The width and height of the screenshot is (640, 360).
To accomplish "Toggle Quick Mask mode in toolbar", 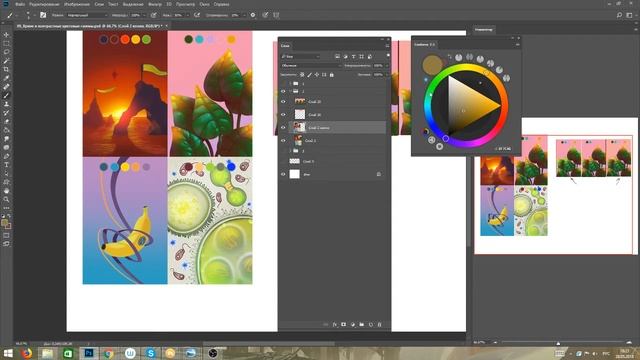I will [x=6, y=236].
